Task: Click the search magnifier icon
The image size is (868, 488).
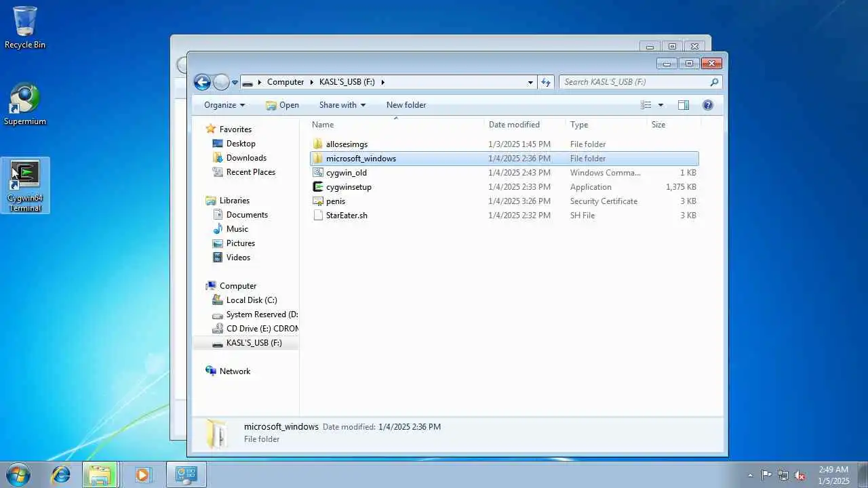Action: [714, 82]
